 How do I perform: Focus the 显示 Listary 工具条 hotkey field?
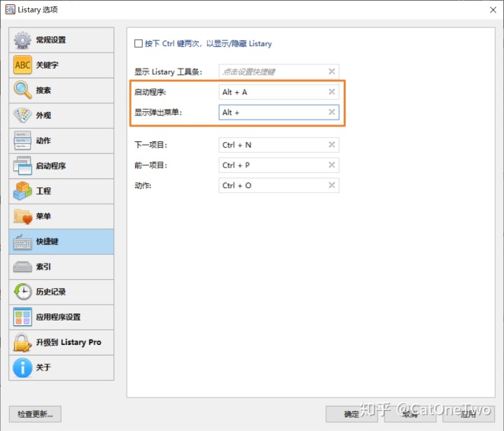click(x=279, y=71)
